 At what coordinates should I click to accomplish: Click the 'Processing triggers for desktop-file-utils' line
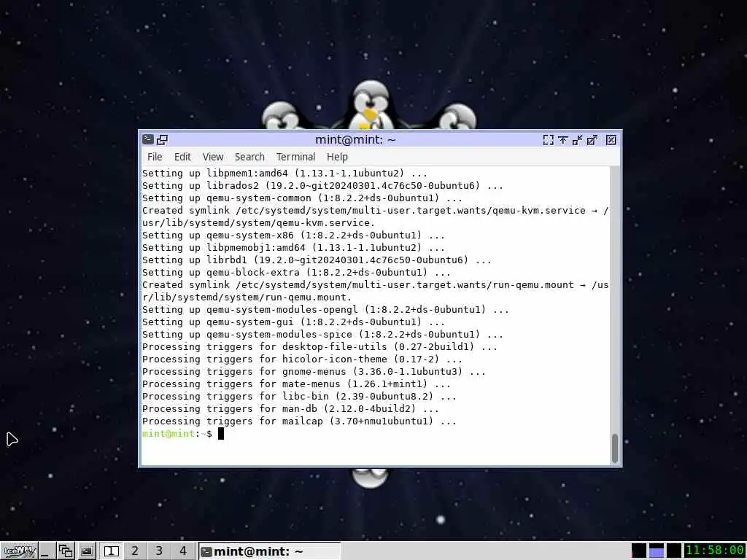320,346
